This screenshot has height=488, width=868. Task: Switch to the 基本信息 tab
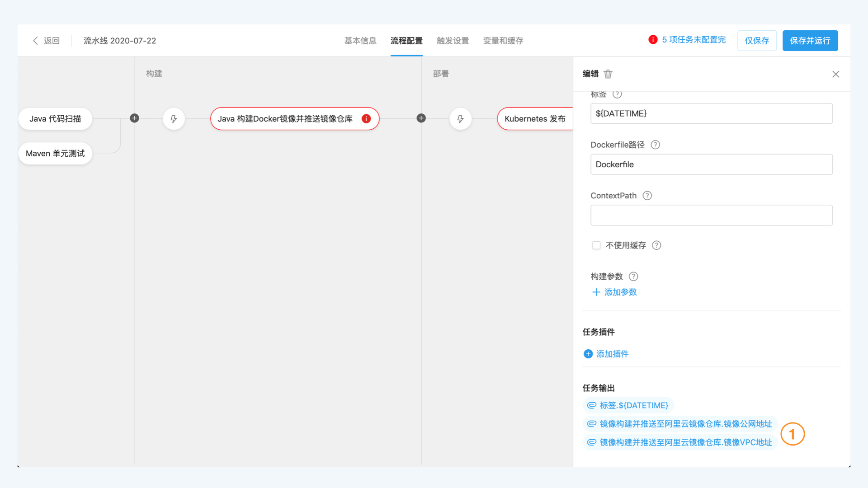point(360,41)
